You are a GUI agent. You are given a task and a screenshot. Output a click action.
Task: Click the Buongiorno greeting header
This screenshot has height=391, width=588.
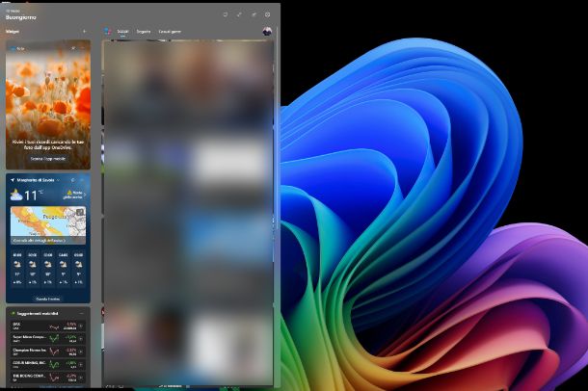pyautogui.click(x=21, y=17)
